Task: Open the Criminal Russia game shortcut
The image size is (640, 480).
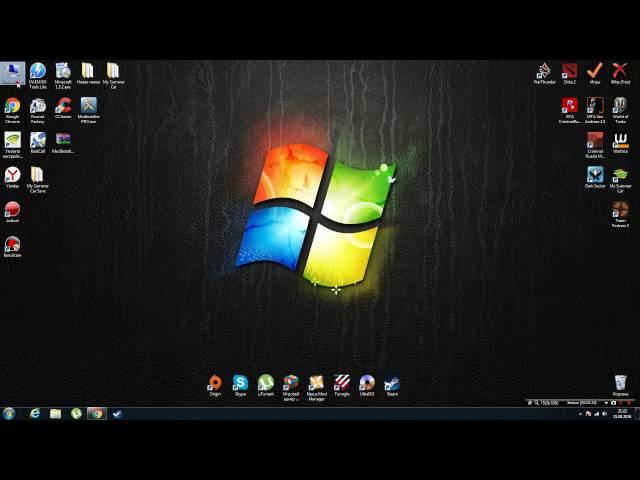Action: pyautogui.click(x=595, y=145)
